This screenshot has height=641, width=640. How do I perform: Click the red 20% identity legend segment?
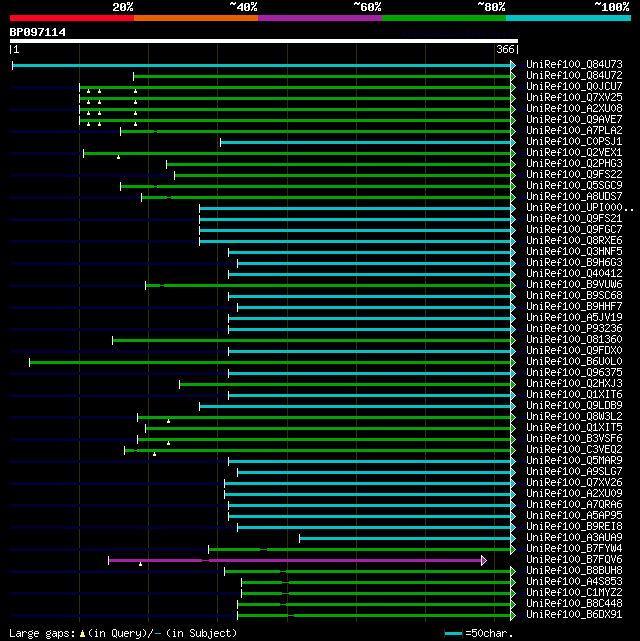point(72,18)
